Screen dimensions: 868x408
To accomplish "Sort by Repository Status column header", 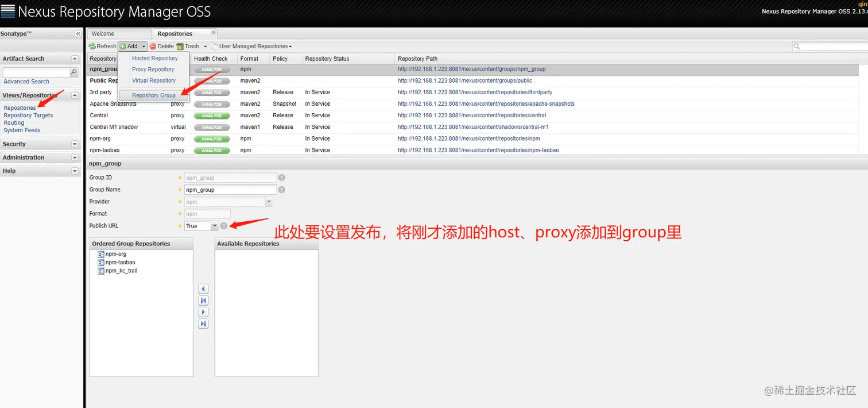I will pos(349,59).
